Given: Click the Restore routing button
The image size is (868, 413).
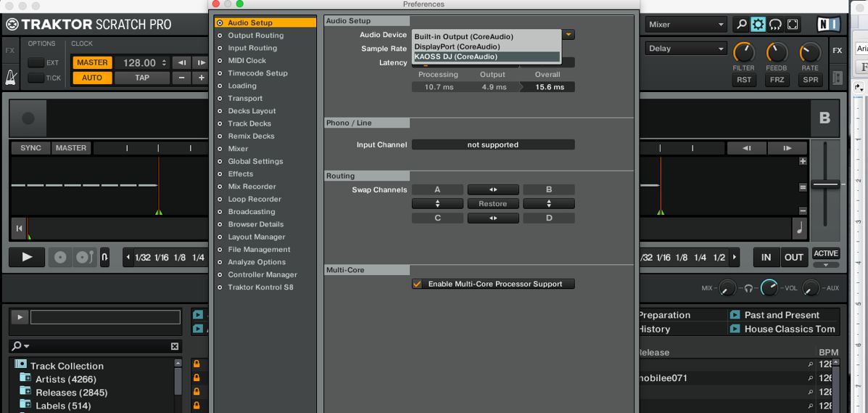Looking at the screenshot, I should [x=492, y=204].
